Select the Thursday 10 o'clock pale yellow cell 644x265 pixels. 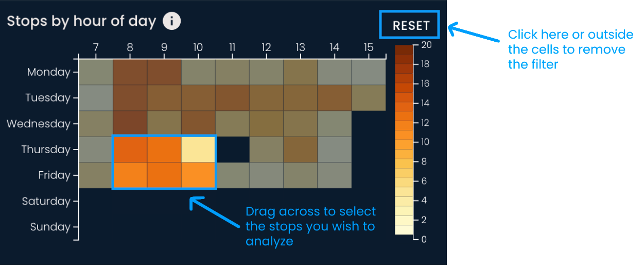click(x=198, y=150)
